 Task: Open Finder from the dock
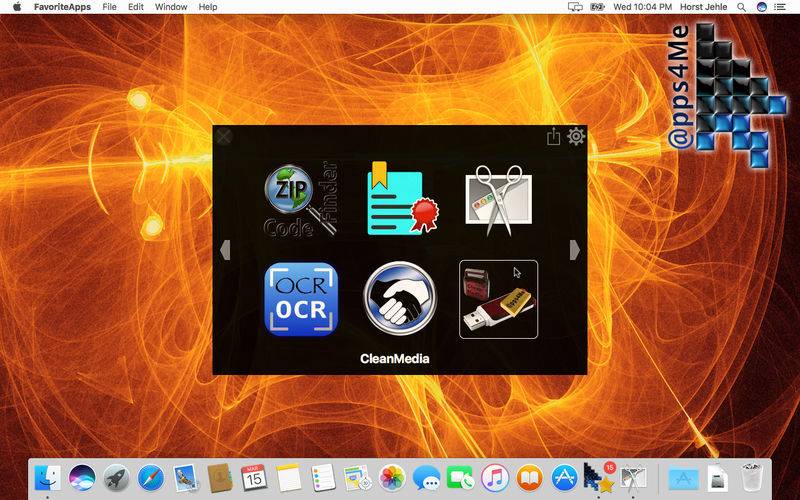coord(47,478)
